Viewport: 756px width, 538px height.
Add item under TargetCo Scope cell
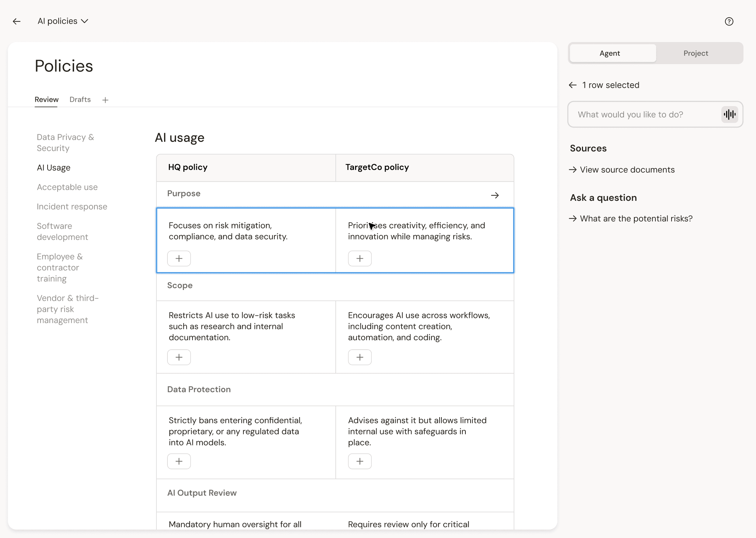(x=360, y=357)
